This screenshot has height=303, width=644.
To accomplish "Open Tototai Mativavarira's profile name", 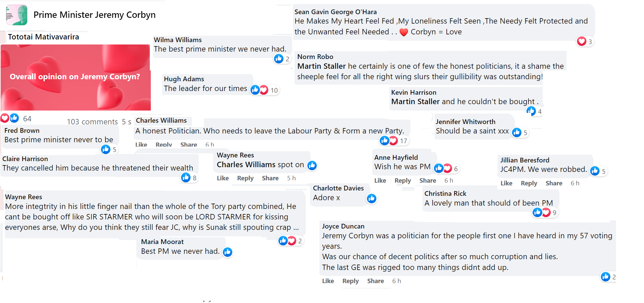I will click(43, 37).
